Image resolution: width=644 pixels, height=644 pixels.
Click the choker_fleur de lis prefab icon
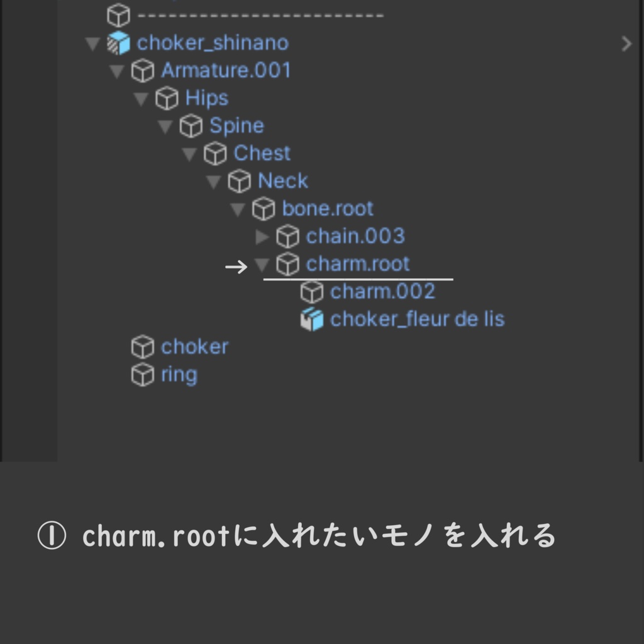coord(312,319)
